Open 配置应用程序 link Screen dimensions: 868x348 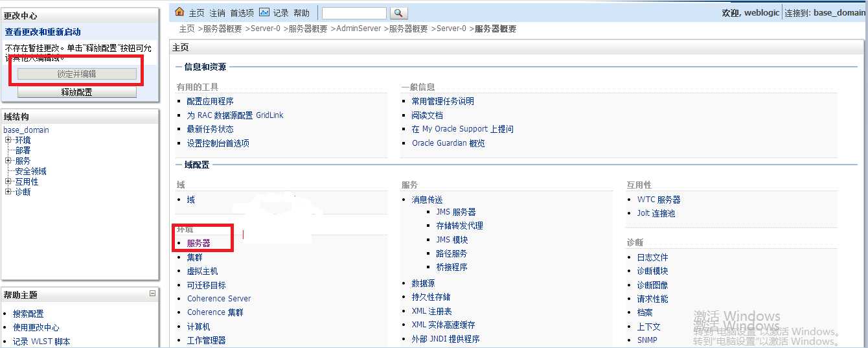pyautogui.click(x=211, y=101)
